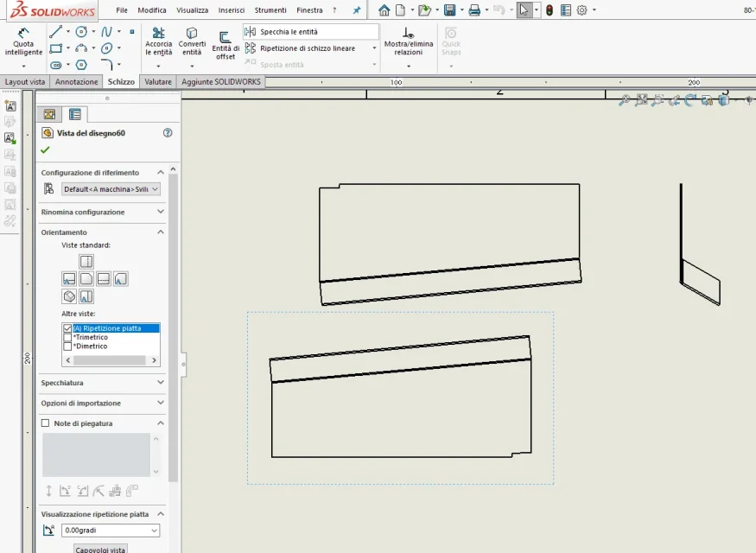
Task: Switch to the Annotazione tab
Action: (x=76, y=82)
